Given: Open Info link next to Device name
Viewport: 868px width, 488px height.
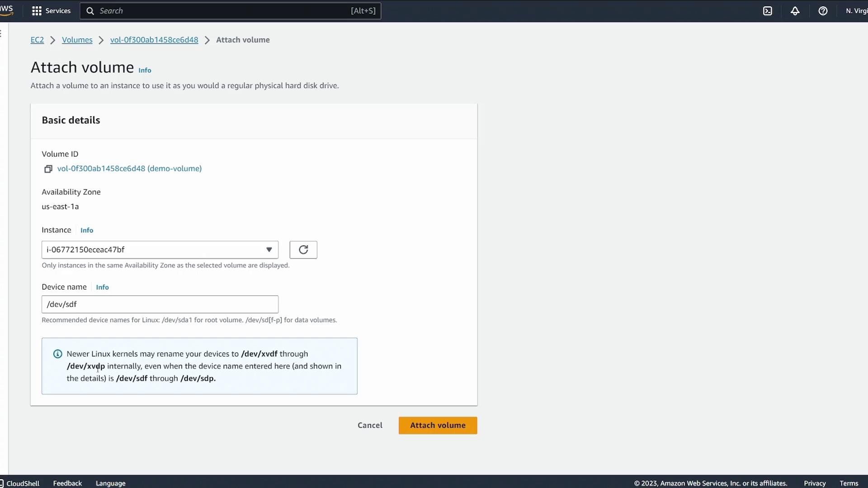Looking at the screenshot, I should pos(102,287).
